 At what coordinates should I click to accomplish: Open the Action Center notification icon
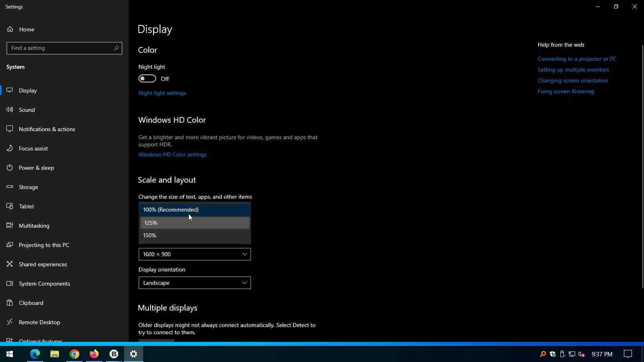628,354
